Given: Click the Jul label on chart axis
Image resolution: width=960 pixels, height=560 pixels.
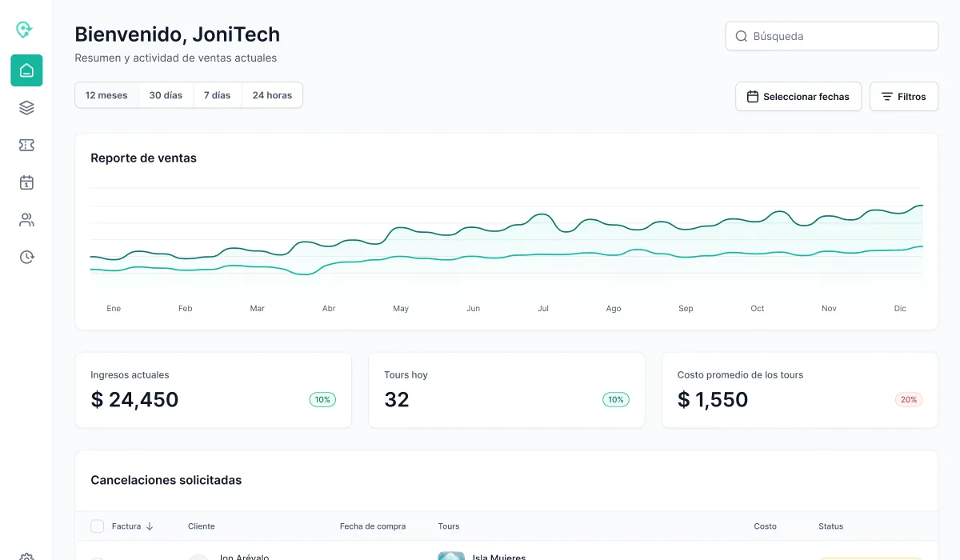Looking at the screenshot, I should 543,309.
